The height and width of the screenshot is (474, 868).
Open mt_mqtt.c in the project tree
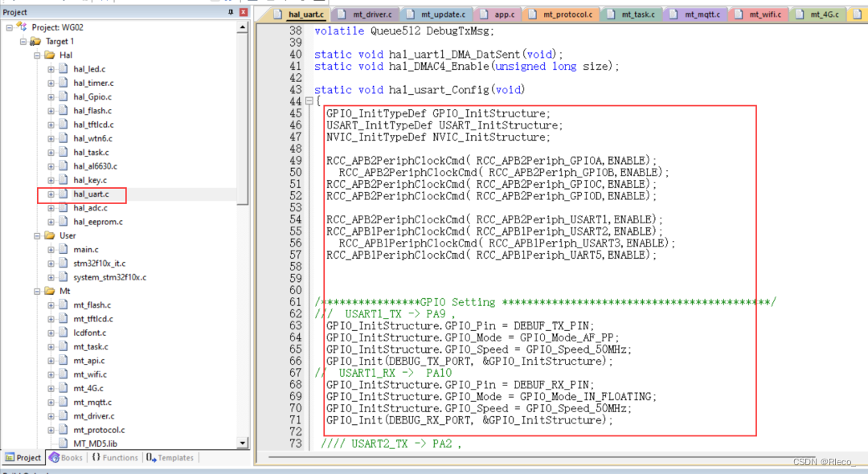point(92,402)
